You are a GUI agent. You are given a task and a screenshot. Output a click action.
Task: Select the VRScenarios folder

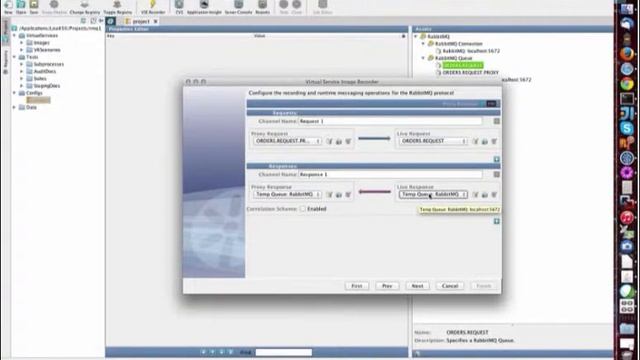point(47,50)
